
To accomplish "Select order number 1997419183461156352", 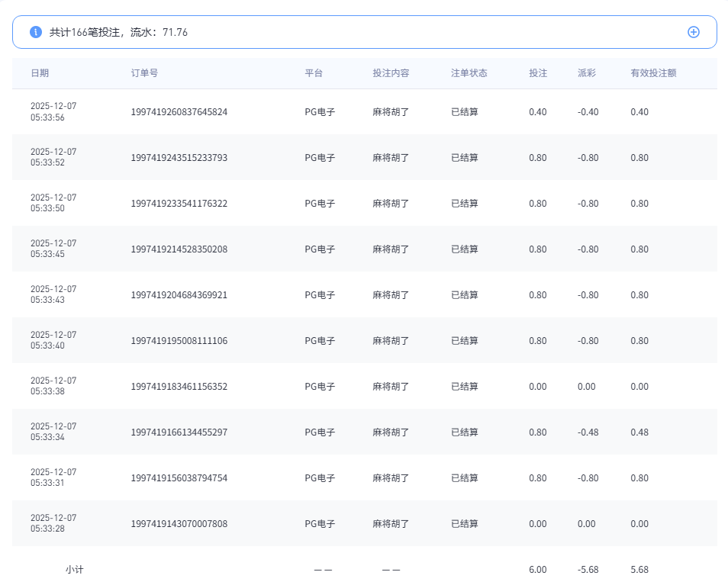I will [x=179, y=387].
